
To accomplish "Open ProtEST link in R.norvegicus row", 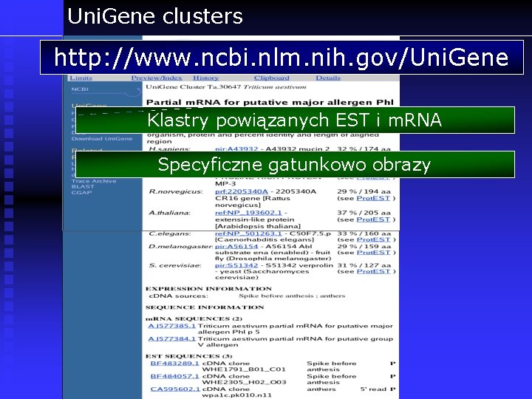I will pos(373,198).
